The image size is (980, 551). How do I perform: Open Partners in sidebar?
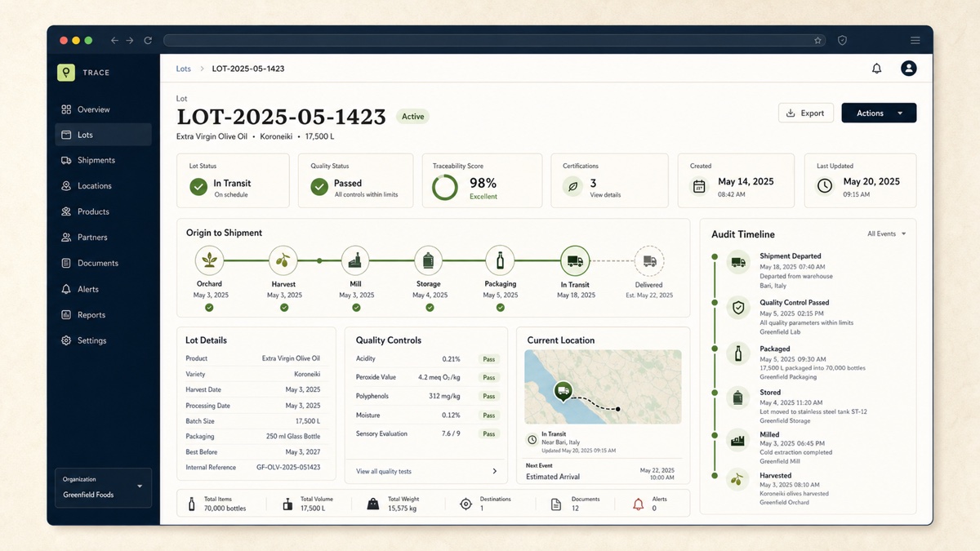click(x=103, y=238)
